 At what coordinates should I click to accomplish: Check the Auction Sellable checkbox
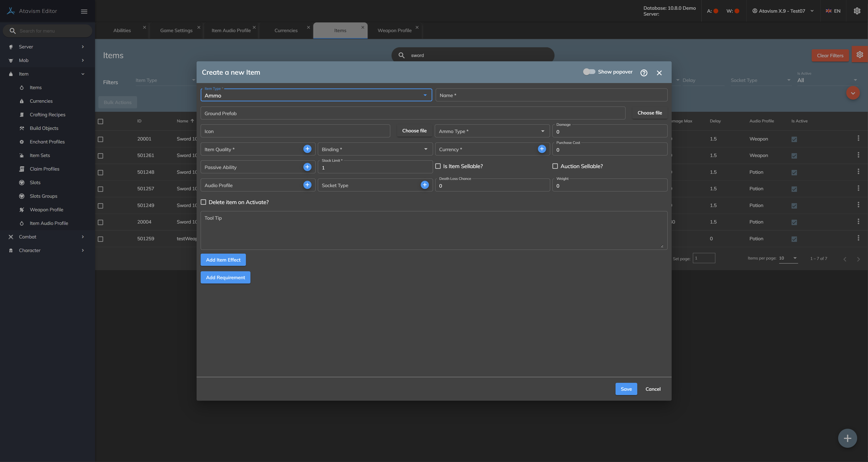tap(555, 166)
